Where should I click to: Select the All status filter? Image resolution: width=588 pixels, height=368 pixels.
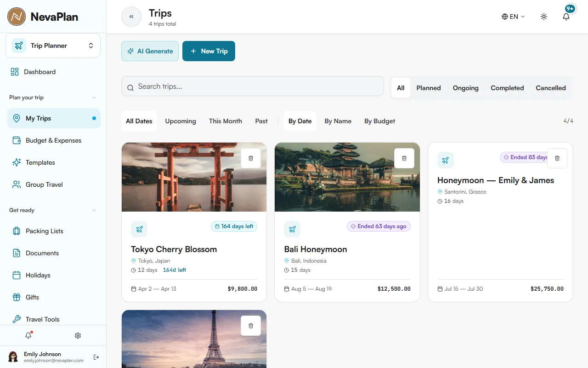tap(401, 88)
